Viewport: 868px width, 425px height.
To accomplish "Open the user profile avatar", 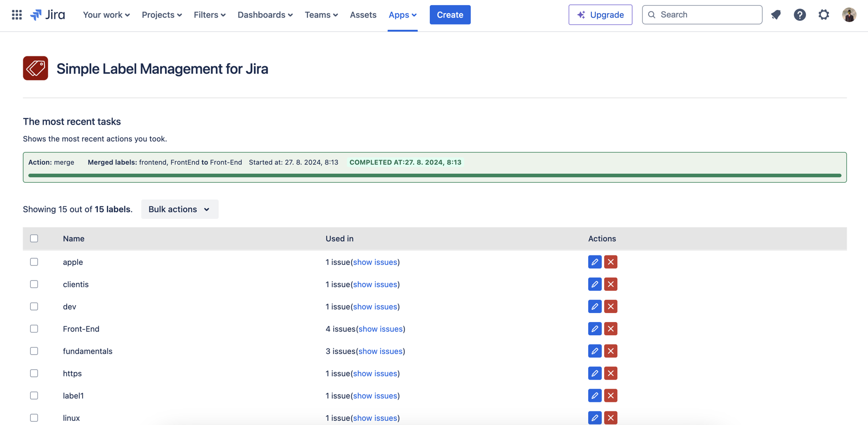I will pyautogui.click(x=849, y=15).
